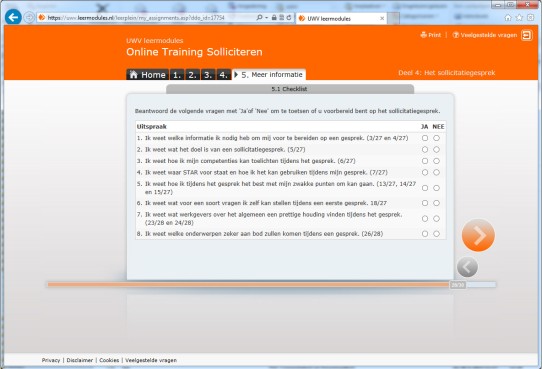Click the JA column header
The height and width of the screenshot is (369, 542).
pos(424,127)
